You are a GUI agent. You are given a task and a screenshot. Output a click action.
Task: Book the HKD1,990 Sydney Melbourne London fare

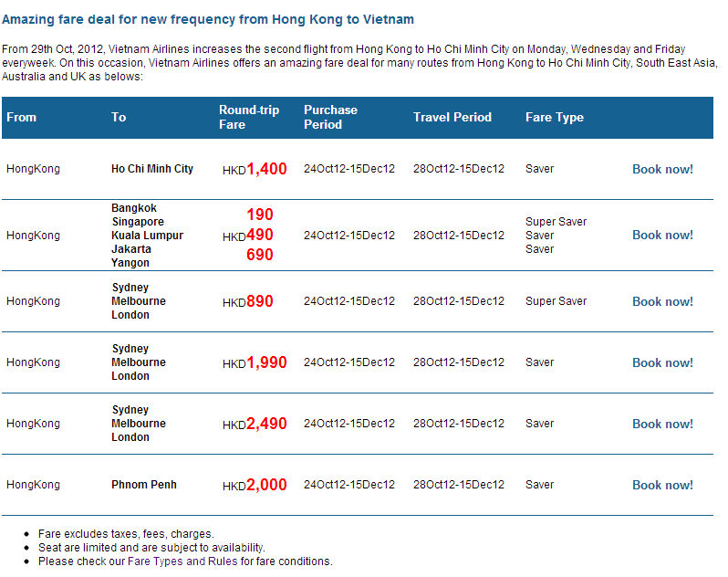point(662,362)
